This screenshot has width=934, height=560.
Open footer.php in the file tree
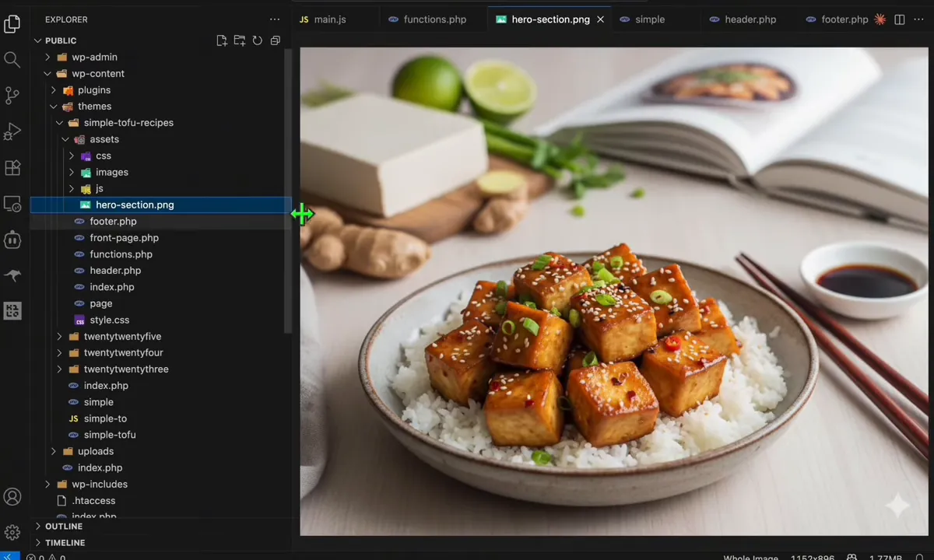[161, 221]
